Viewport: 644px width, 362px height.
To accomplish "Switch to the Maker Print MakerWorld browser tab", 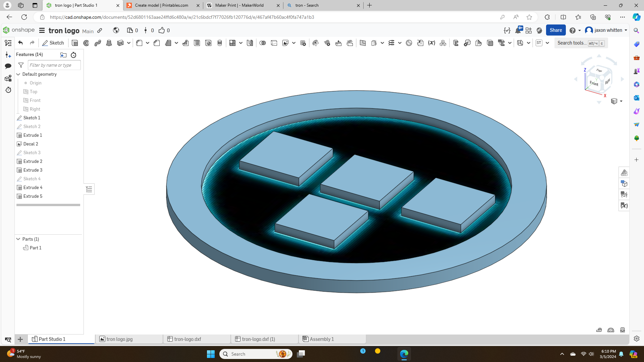I will click(x=243, y=5).
